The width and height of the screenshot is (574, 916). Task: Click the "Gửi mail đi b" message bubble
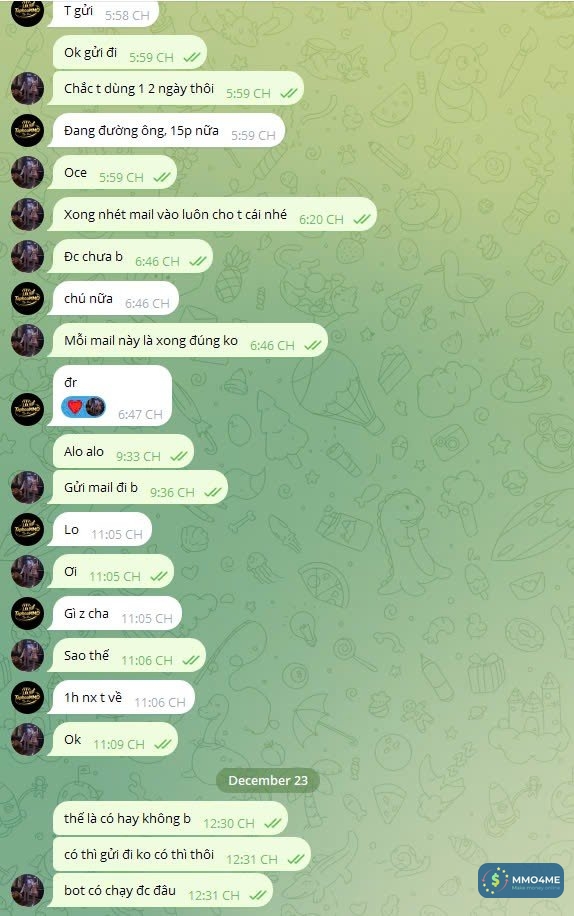pyautogui.click(x=138, y=487)
